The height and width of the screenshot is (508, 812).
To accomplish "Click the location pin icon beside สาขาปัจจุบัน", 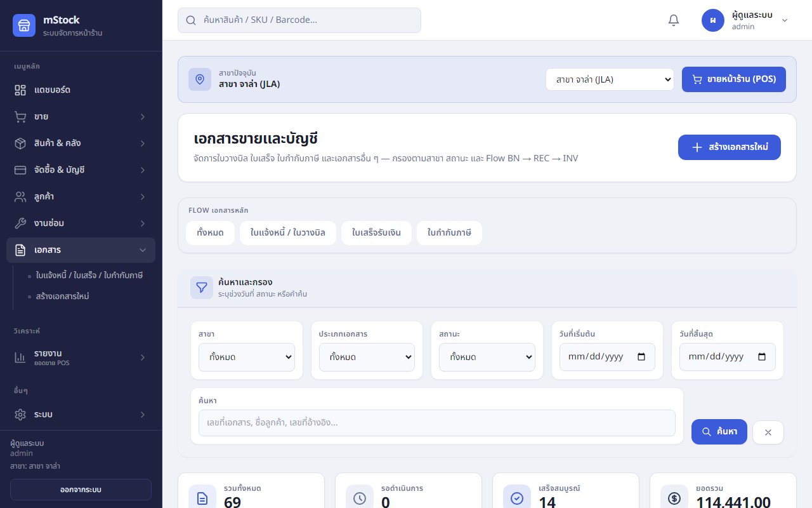I will pos(200,79).
